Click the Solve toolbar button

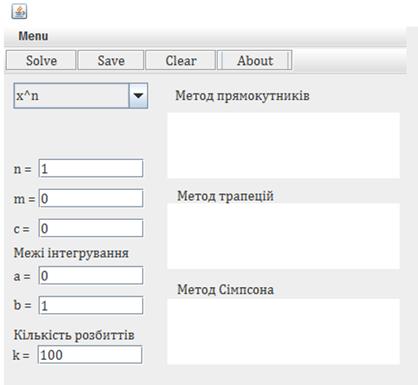pos(41,60)
